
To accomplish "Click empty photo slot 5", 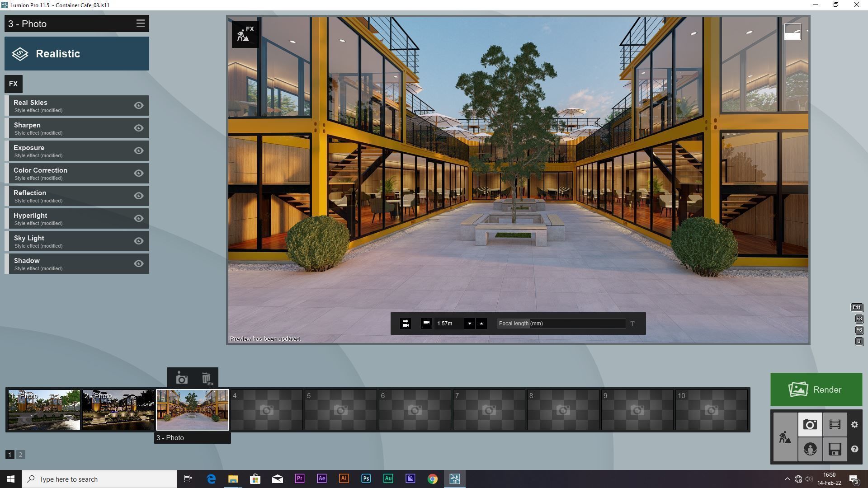I will tap(341, 410).
